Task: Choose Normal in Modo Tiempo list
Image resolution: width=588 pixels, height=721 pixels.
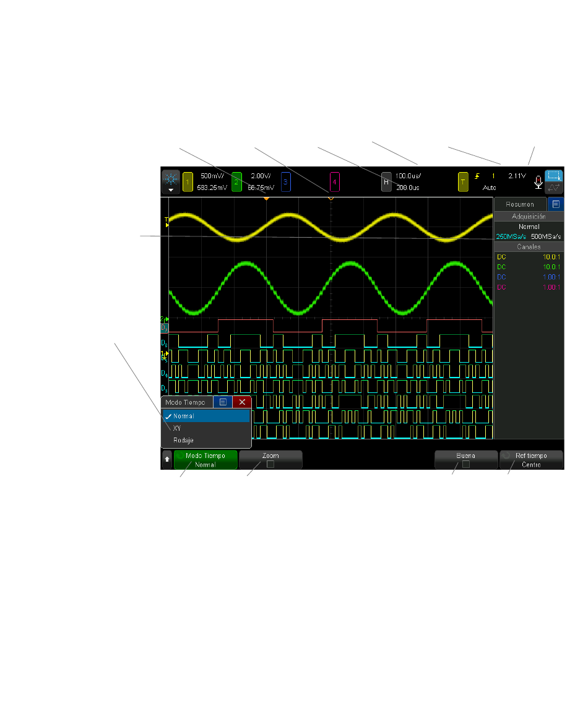Action: click(207, 416)
